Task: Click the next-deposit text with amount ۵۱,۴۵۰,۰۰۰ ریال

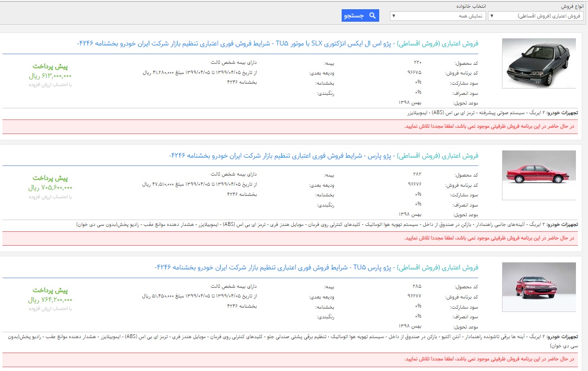Action: click(200, 296)
